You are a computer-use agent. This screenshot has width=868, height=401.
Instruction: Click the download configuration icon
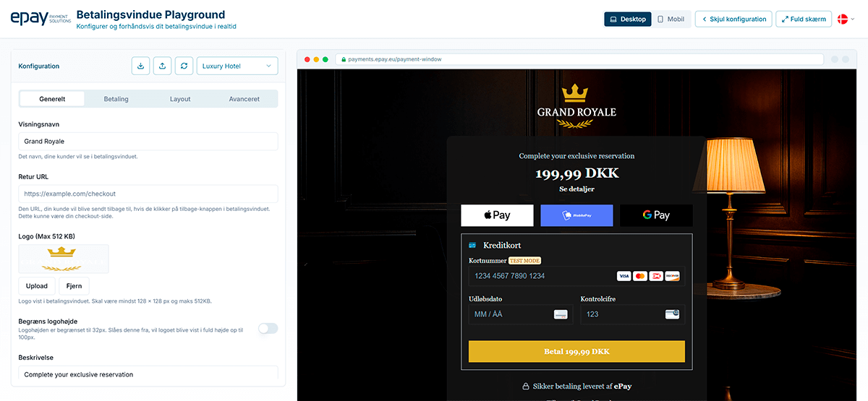140,66
